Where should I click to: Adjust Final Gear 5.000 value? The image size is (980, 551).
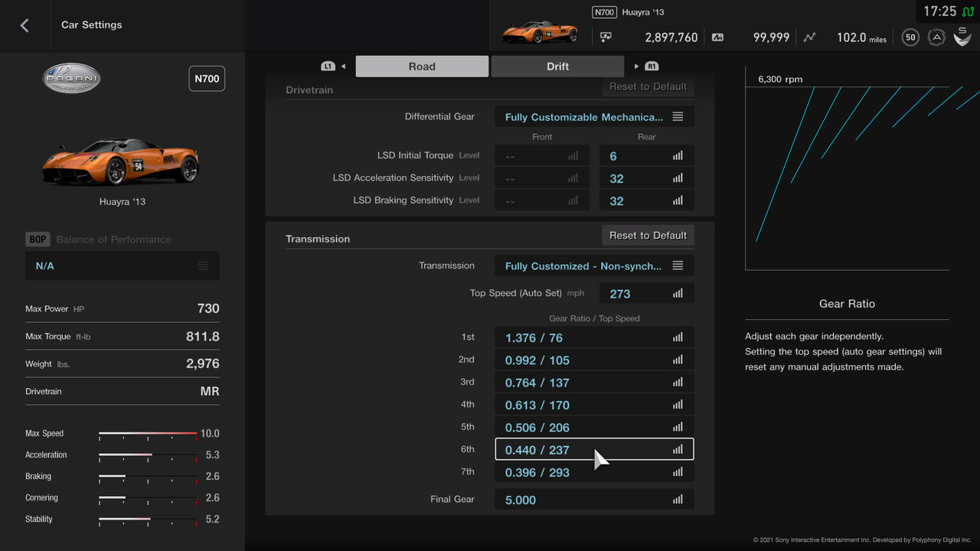coord(595,500)
